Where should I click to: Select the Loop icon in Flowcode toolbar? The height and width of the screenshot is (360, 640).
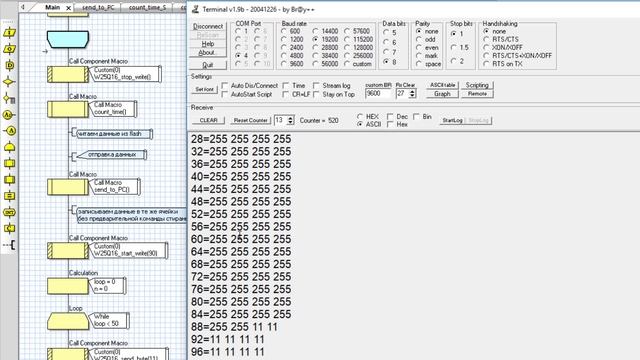pyautogui.click(x=9, y=147)
